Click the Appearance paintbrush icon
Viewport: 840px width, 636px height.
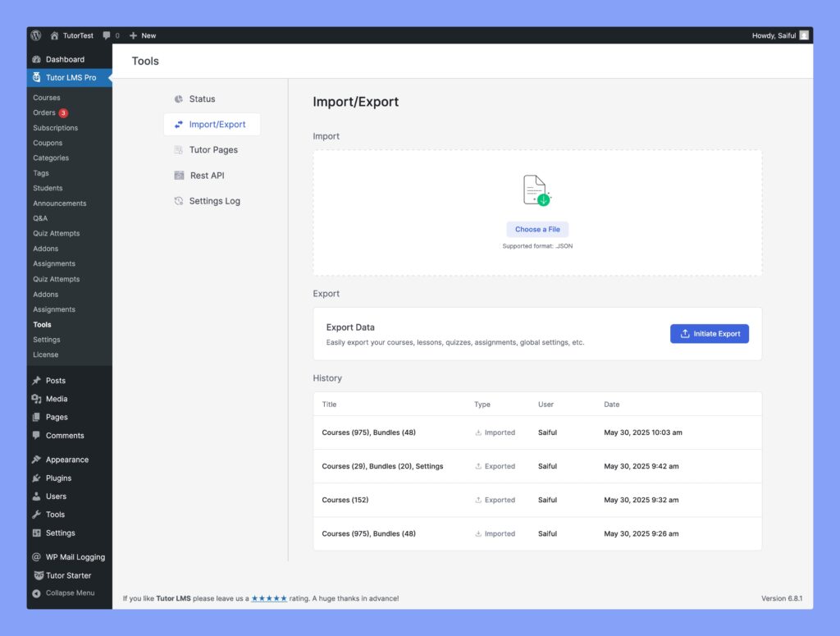[x=36, y=460]
